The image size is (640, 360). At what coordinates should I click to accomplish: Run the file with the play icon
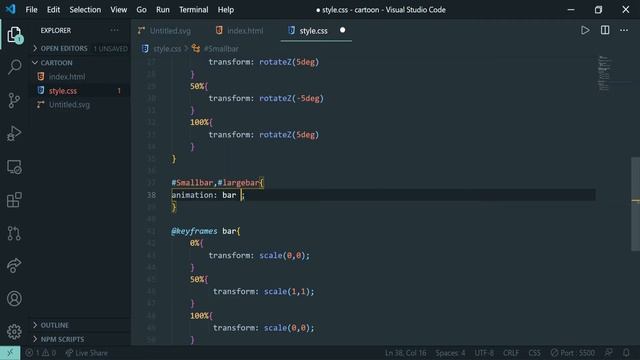click(585, 30)
